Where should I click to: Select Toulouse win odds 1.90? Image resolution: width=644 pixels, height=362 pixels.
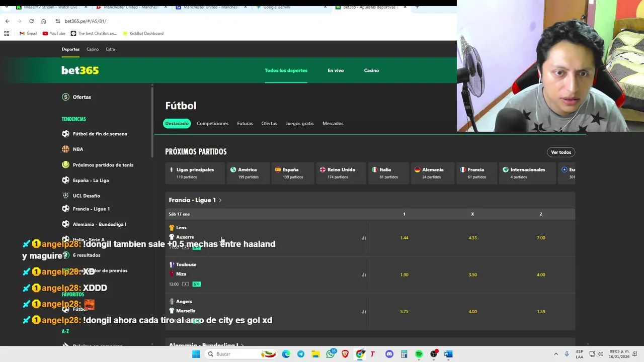point(404,275)
